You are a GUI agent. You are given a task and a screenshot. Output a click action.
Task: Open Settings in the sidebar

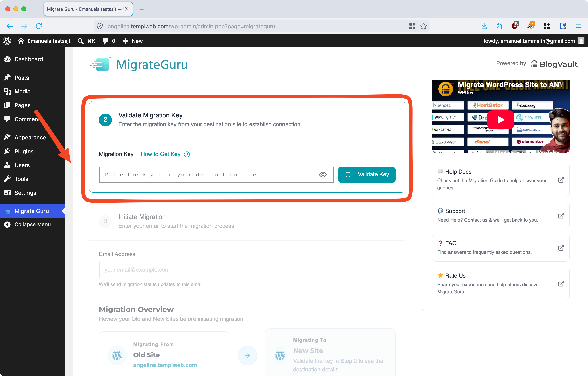pyautogui.click(x=32, y=193)
